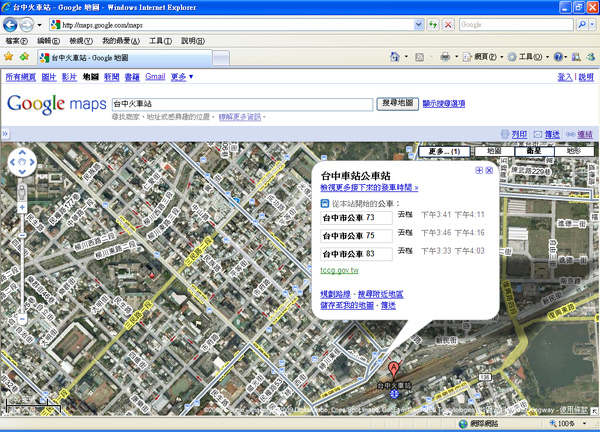Switch to 衛星 satellite view
The width and height of the screenshot is (600, 432).
(534, 151)
